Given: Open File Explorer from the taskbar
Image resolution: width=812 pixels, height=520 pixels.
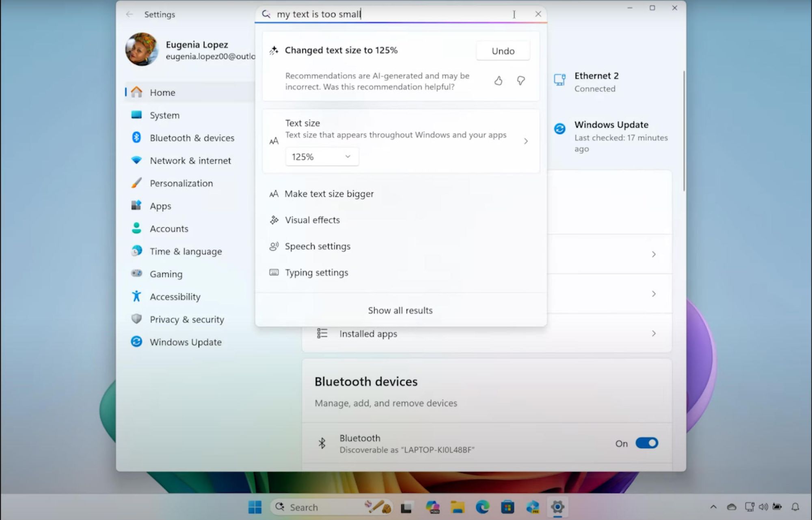Looking at the screenshot, I should [458, 507].
